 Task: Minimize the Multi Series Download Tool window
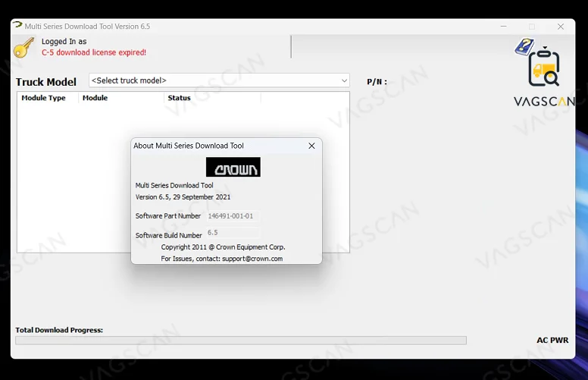[504, 27]
